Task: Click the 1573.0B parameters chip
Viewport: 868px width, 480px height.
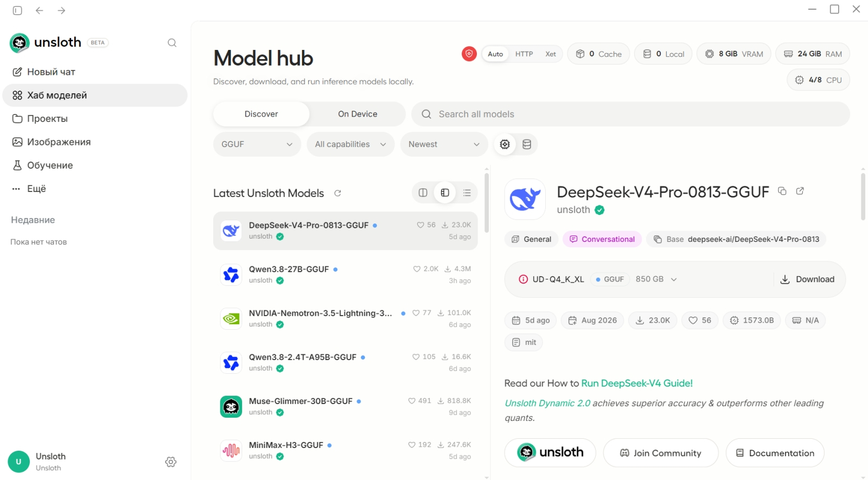Action: tap(752, 321)
